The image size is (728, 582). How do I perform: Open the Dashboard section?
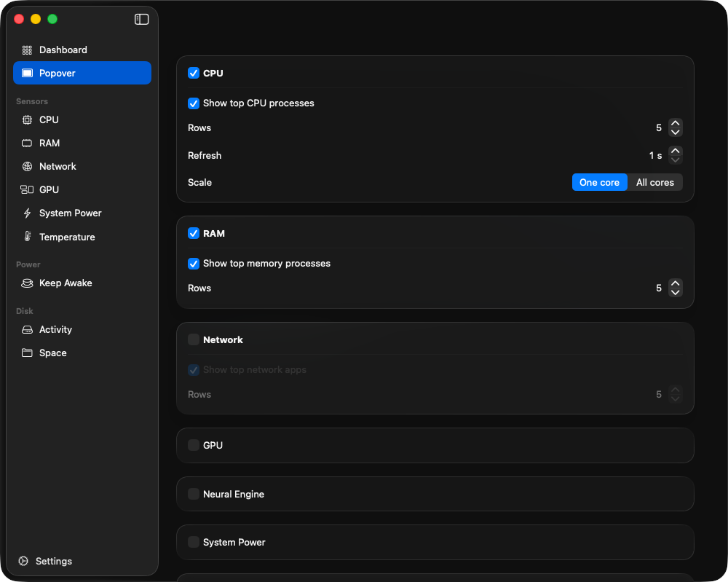(x=82, y=50)
